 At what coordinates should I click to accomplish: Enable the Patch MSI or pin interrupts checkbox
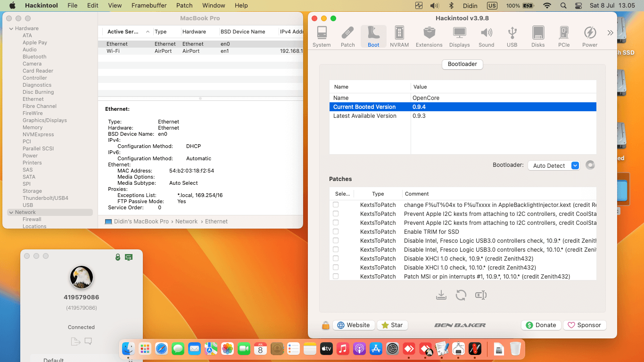(336, 276)
